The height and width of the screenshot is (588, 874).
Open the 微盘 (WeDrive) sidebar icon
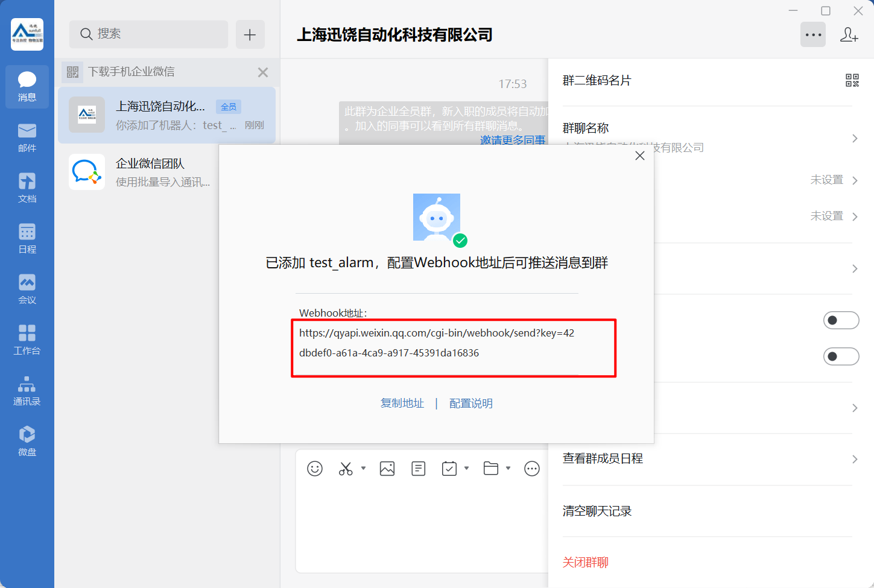click(x=27, y=441)
